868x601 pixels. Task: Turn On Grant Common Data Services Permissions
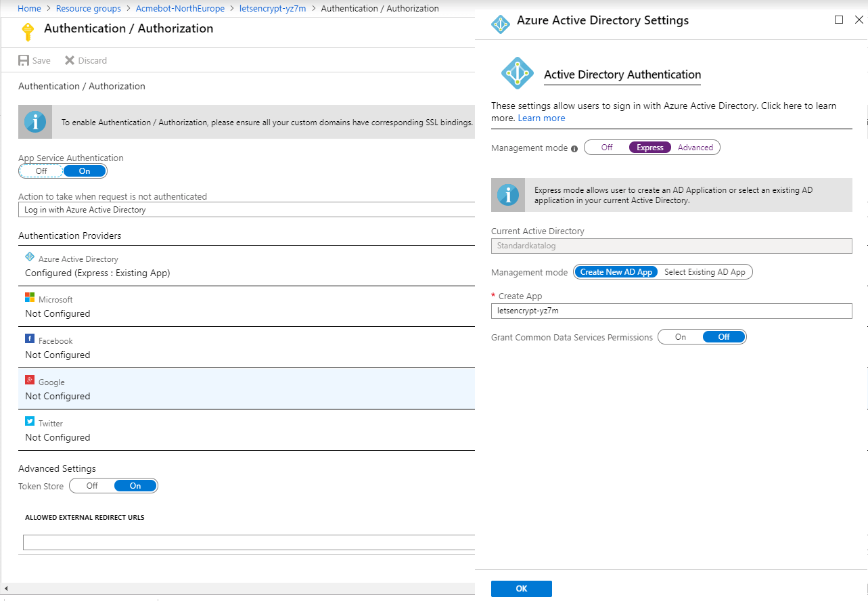point(681,337)
